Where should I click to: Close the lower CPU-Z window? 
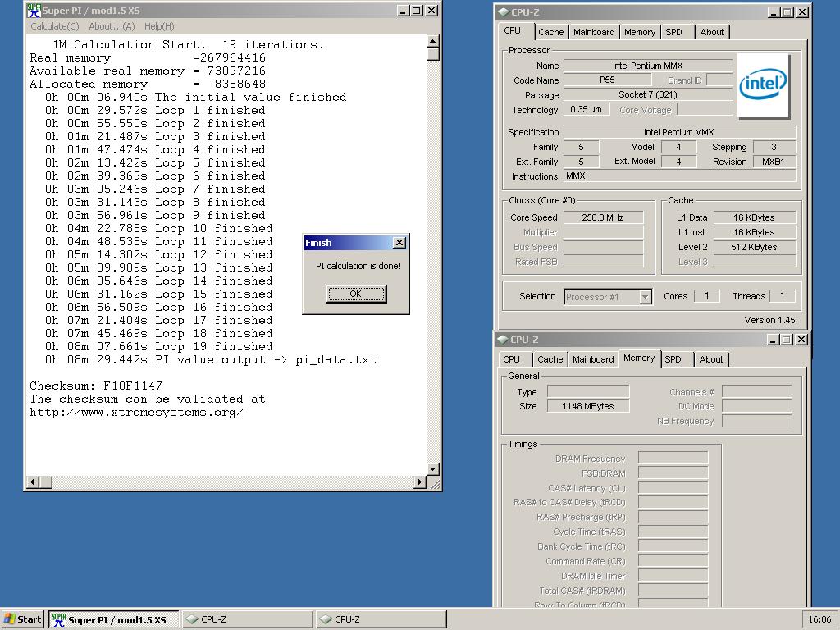click(801, 339)
